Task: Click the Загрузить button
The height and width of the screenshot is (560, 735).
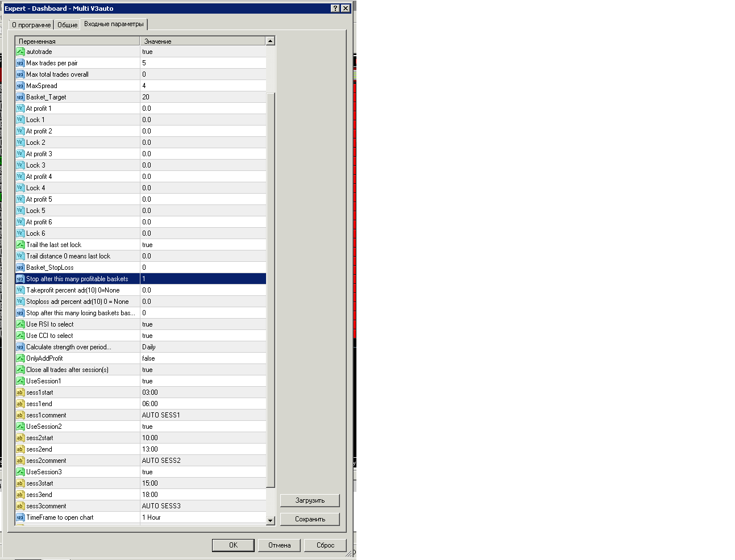Action: click(310, 500)
